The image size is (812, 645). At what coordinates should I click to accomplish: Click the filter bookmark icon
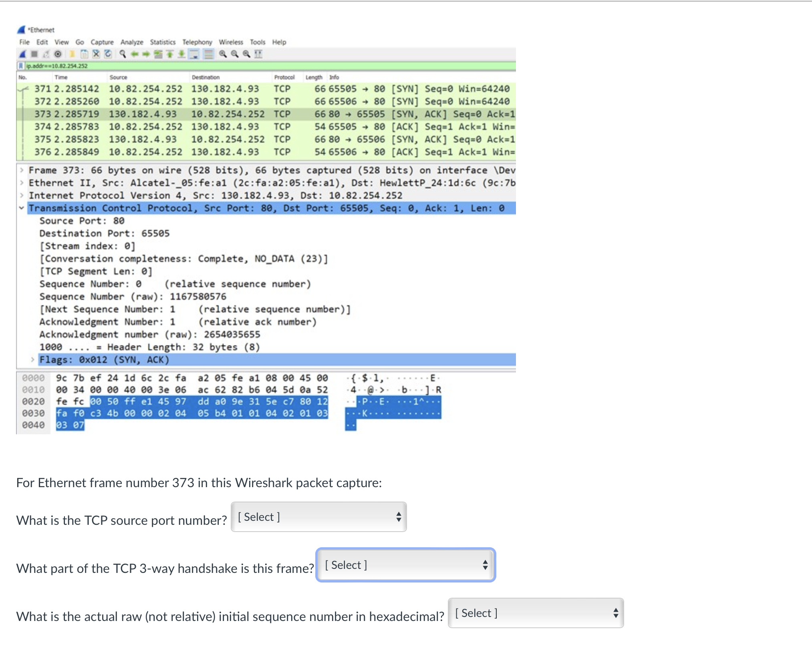(20, 66)
